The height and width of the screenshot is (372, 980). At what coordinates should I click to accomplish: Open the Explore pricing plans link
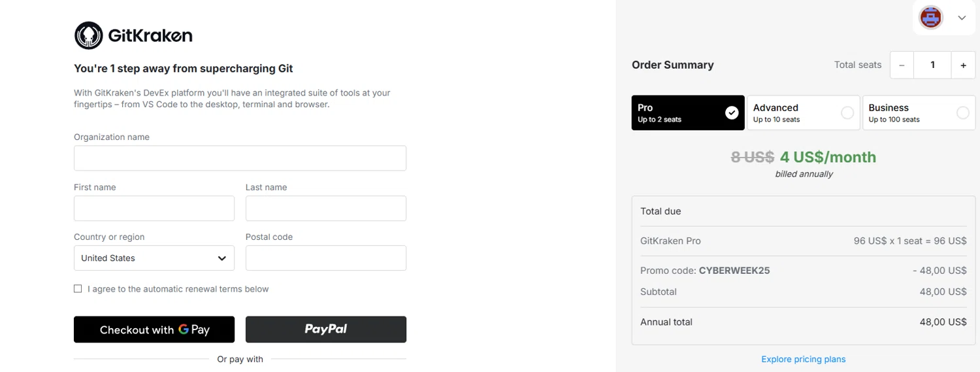point(803,359)
